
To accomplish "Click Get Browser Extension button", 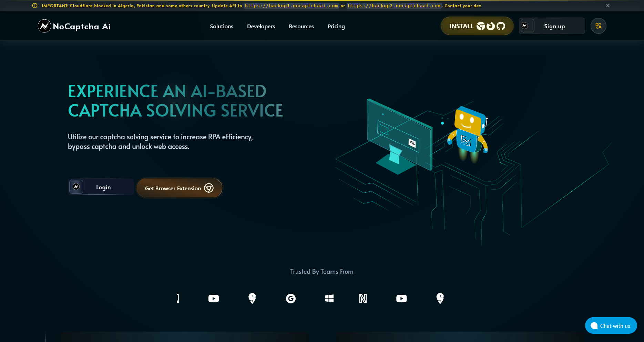I will point(180,188).
